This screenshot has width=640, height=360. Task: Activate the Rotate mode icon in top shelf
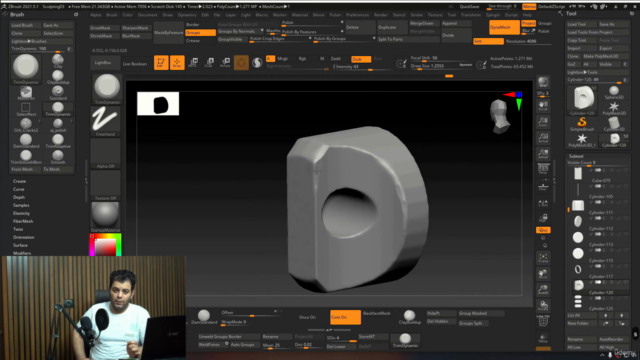pos(225,62)
